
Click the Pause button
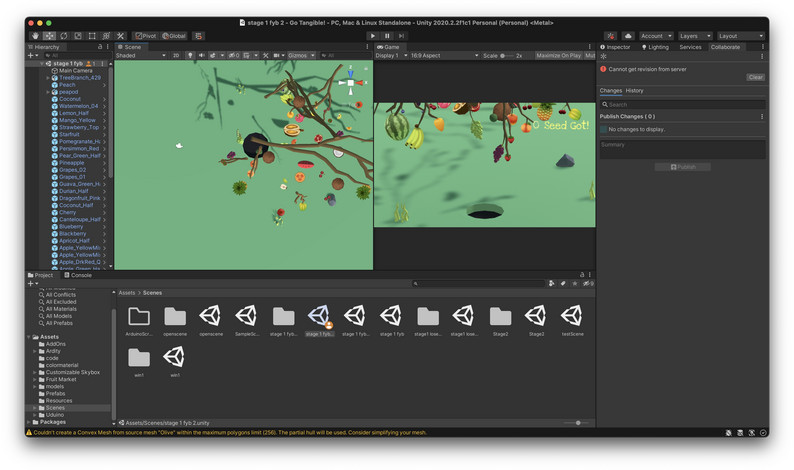pyautogui.click(x=387, y=36)
